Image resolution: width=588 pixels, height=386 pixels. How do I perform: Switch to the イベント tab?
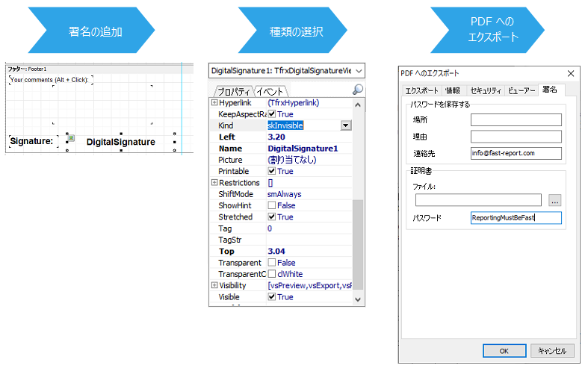point(264,91)
